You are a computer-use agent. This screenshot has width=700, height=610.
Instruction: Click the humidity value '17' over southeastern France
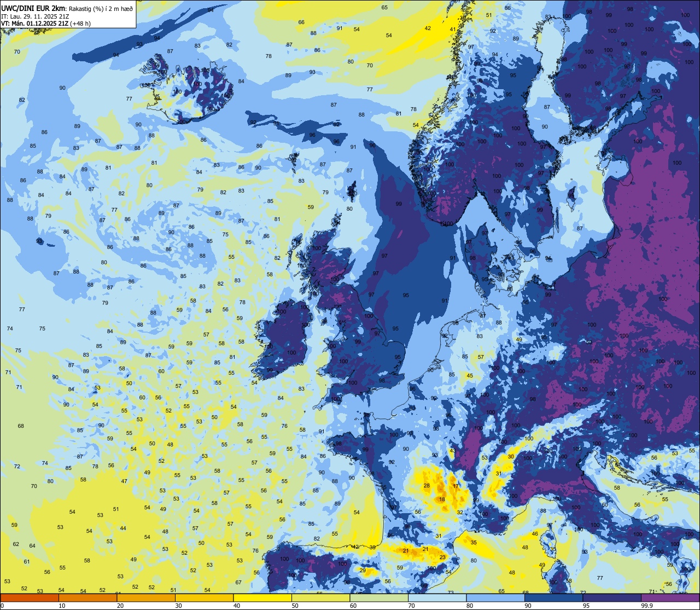coord(456,486)
